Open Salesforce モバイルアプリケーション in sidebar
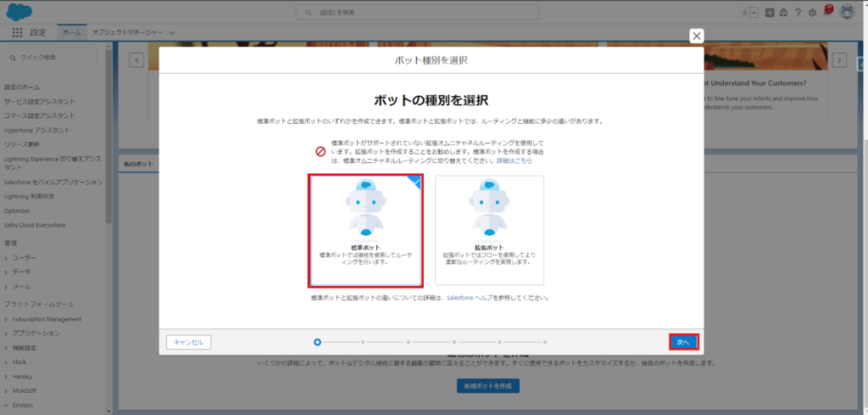The height and width of the screenshot is (415, 868). [53, 182]
